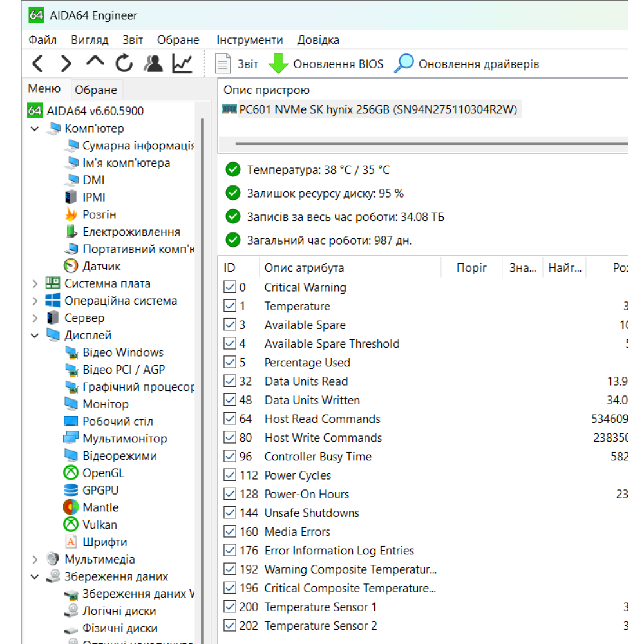Expand the Мультимедіа tree node
644x644 pixels.
click(35, 560)
